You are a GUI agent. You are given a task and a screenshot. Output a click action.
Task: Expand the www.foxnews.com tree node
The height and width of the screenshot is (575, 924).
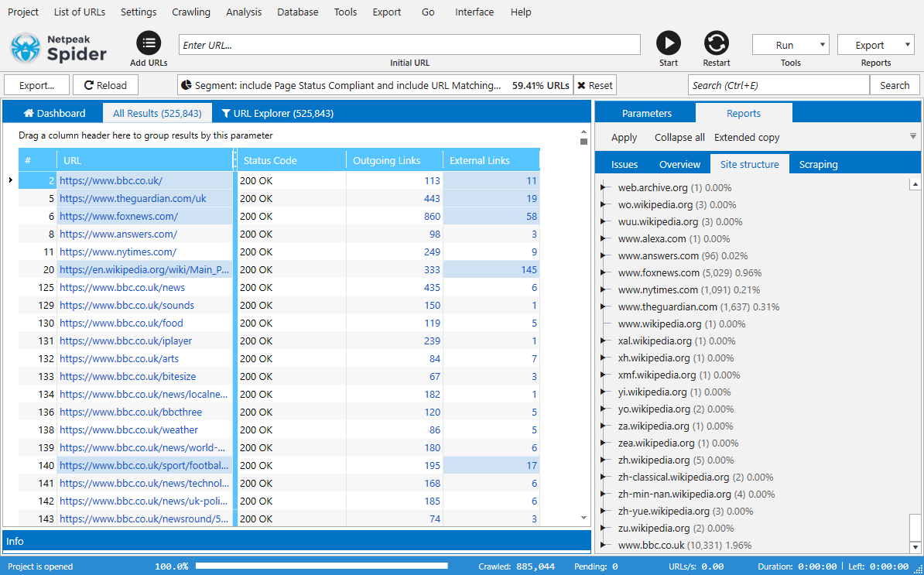[604, 273]
